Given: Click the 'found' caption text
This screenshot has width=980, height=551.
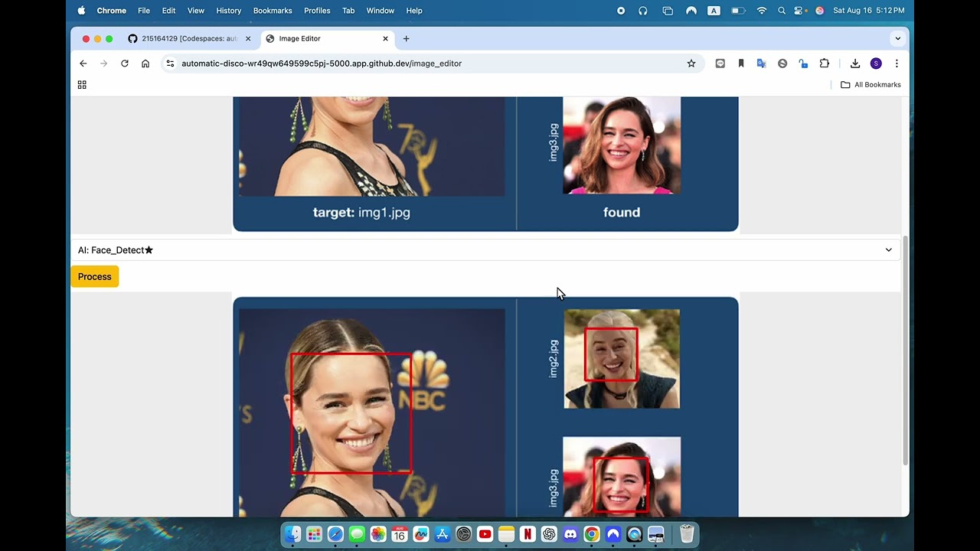Looking at the screenshot, I should pos(622,212).
